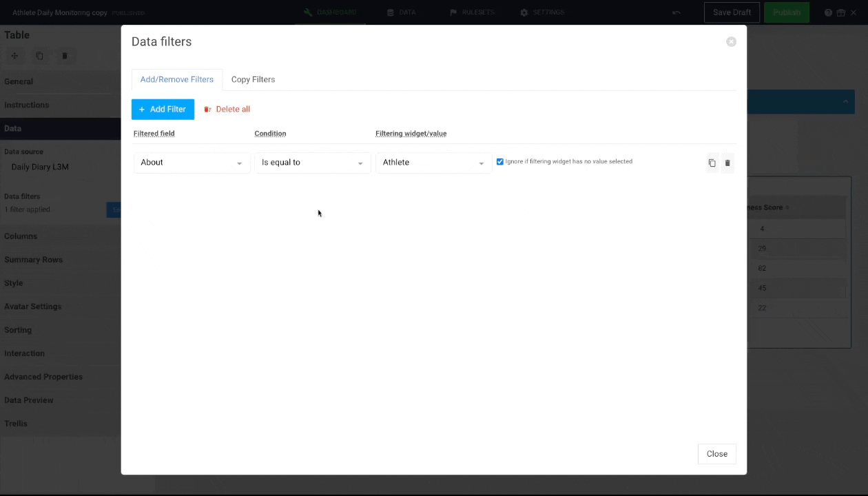The width and height of the screenshot is (868, 496).
Task: Uncheck 'Ignore if filtering widget has no value selected'
Action: [499, 161]
